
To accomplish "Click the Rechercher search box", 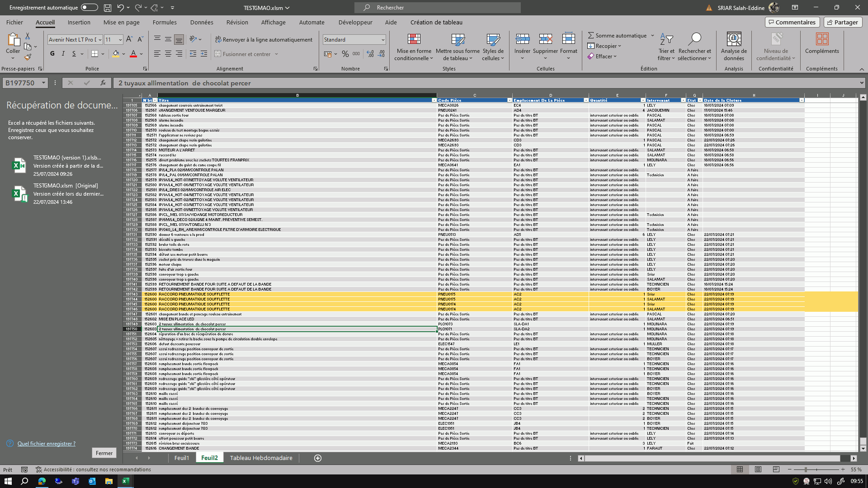I will click(x=438, y=8).
